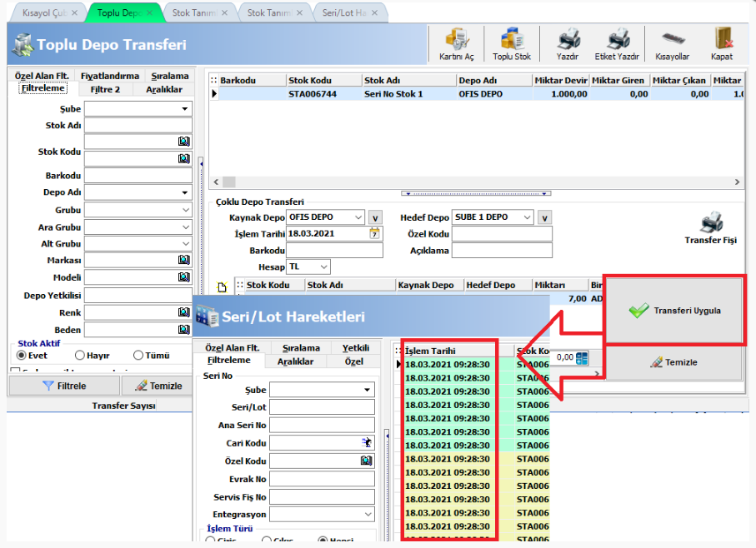Open the Sıralama tab in Toplu Depo panel

pos(170,76)
